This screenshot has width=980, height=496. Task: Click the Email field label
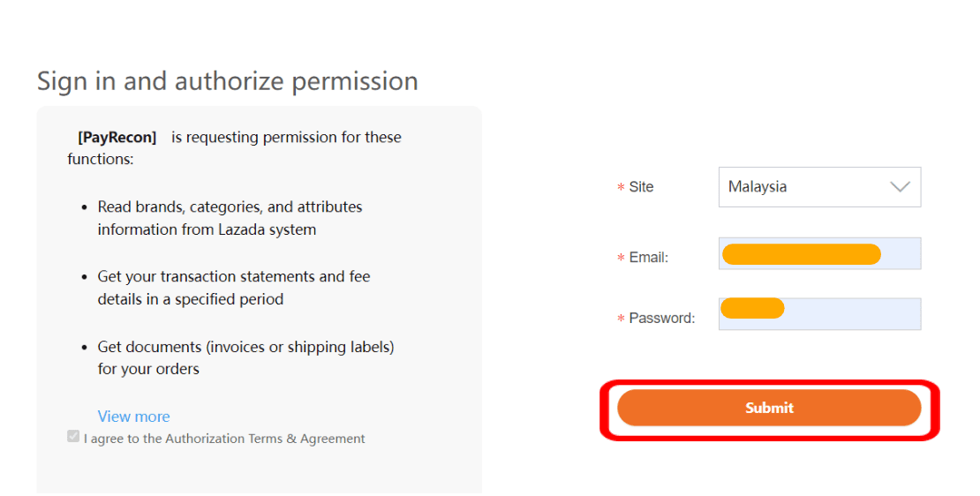point(649,258)
